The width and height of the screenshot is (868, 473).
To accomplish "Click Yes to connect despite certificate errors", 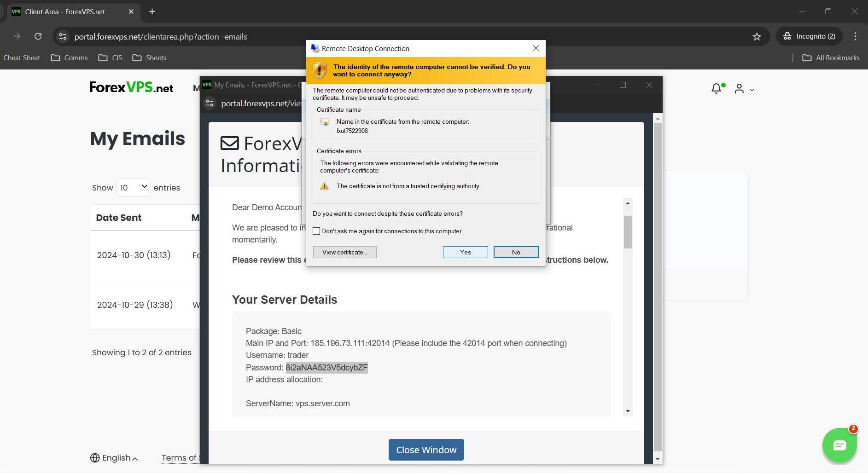I will [x=465, y=252].
